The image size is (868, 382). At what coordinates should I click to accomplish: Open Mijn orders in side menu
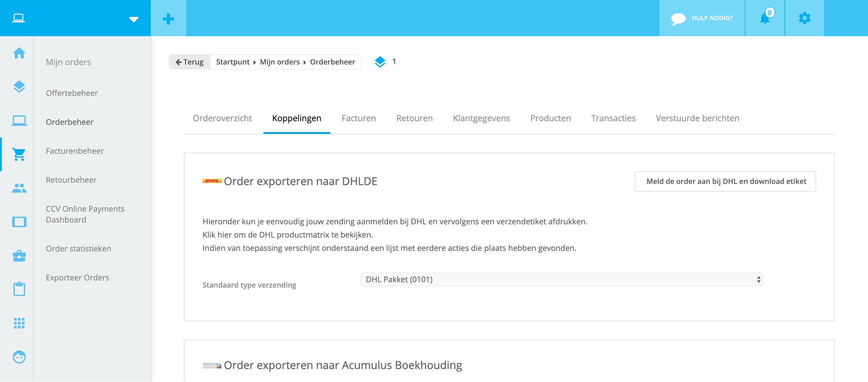68,62
